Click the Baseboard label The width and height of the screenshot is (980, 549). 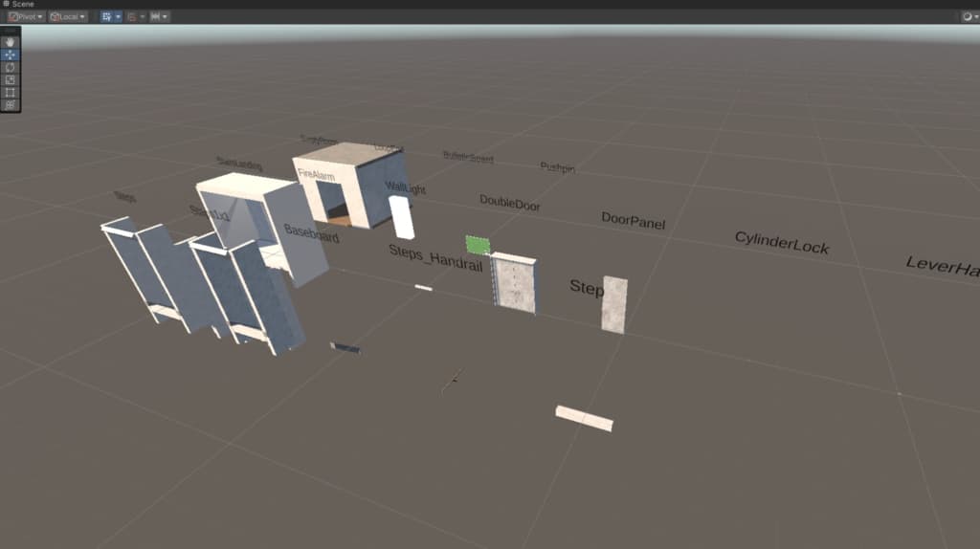[311, 233]
